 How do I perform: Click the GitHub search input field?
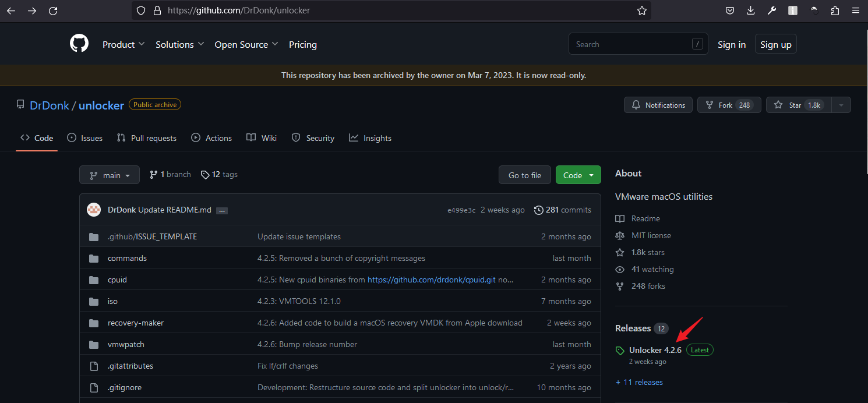point(629,44)
